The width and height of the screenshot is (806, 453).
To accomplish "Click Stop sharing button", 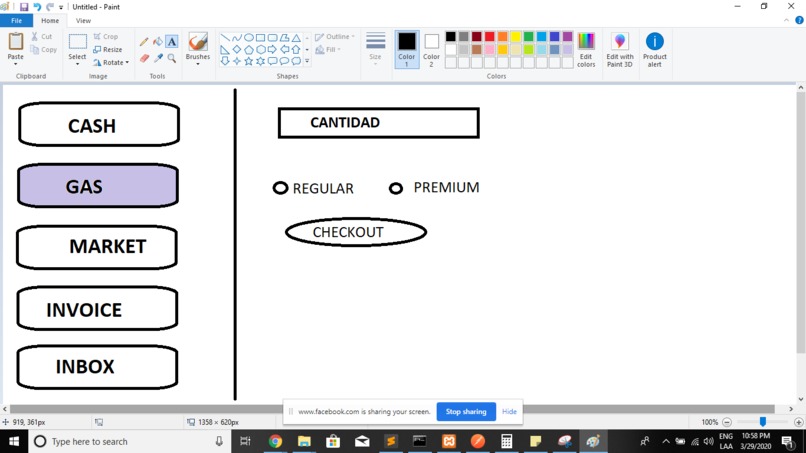I will (466, 411).
